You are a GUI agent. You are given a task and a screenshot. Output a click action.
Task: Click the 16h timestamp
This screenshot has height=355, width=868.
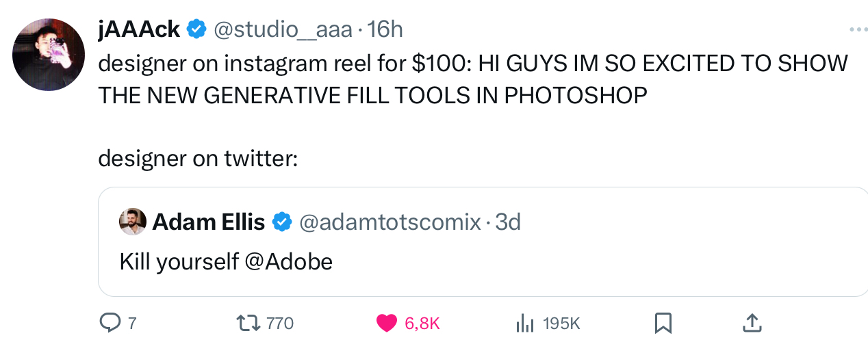[385, 29]
